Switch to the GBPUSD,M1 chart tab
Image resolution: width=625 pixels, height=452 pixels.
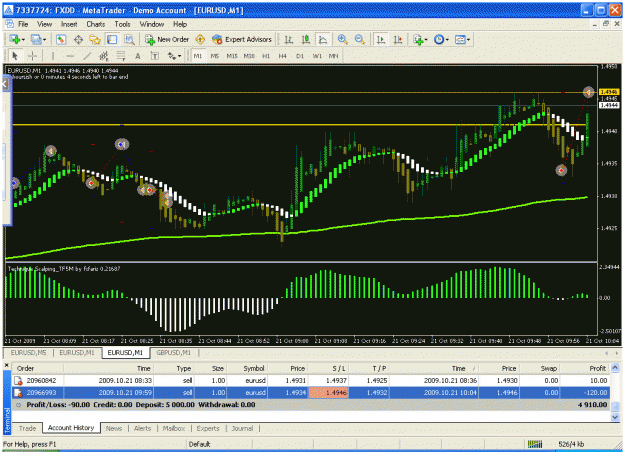coord(173,353)
